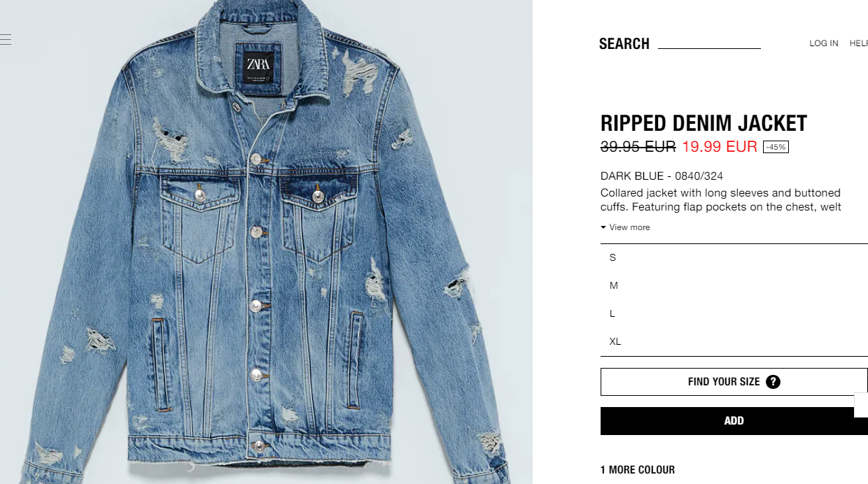Select size S
Screen dimensions: 868x484
coord(734,257)
